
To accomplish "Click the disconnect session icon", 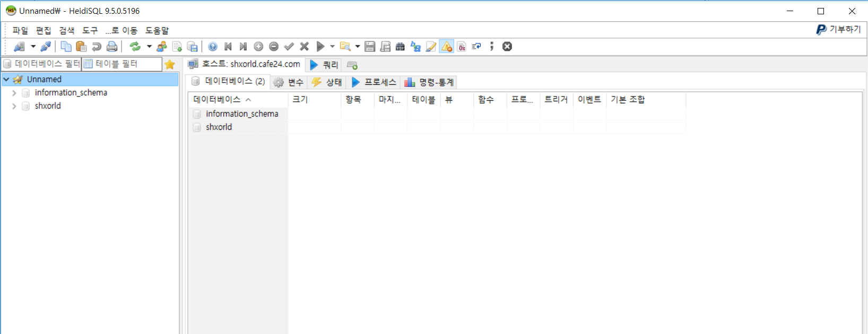I will [x=46, y=47].
